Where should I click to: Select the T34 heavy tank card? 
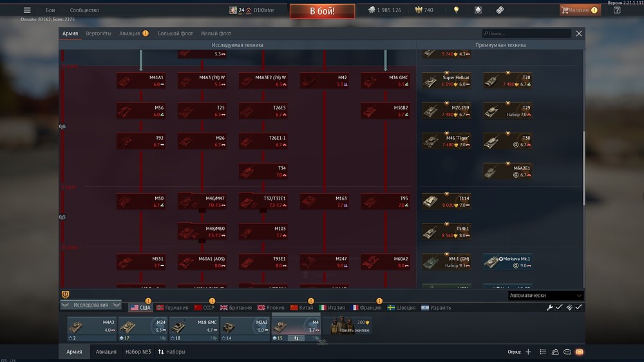[263, 171]
